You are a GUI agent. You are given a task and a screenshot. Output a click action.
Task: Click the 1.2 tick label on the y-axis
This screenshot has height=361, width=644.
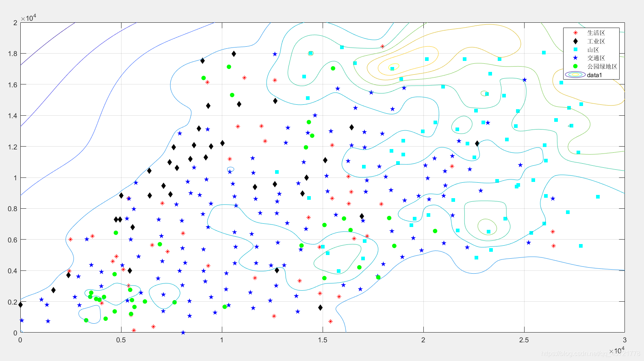[13, 147]
